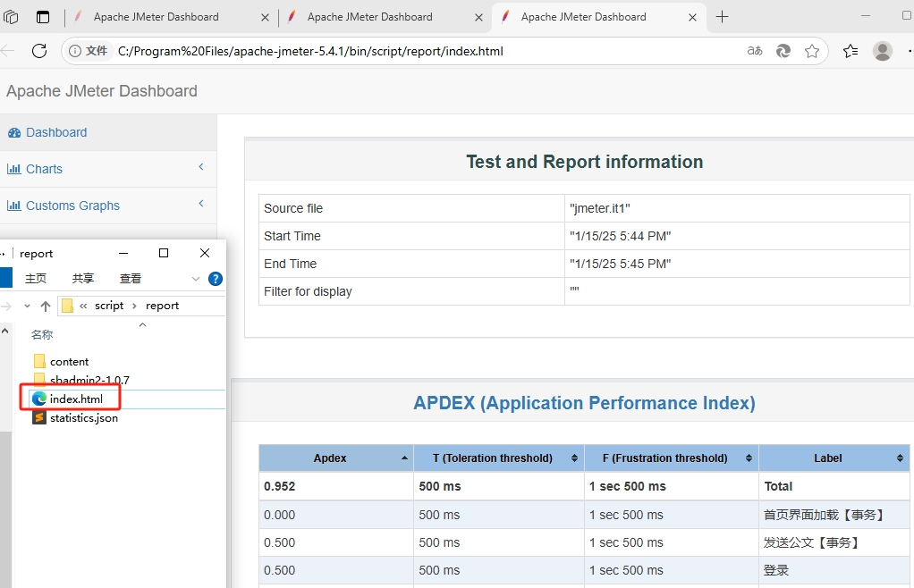Click the read aloud icon in address bar
The height and width of the screenshot is (588, 914).
[x=755, y=51]
